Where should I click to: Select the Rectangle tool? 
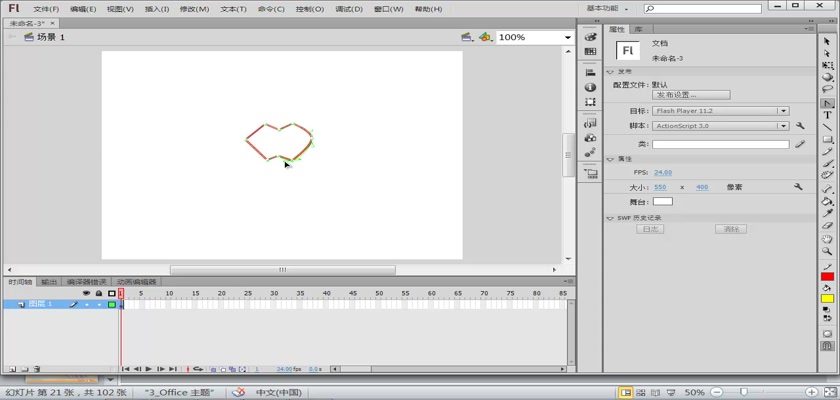827,139
